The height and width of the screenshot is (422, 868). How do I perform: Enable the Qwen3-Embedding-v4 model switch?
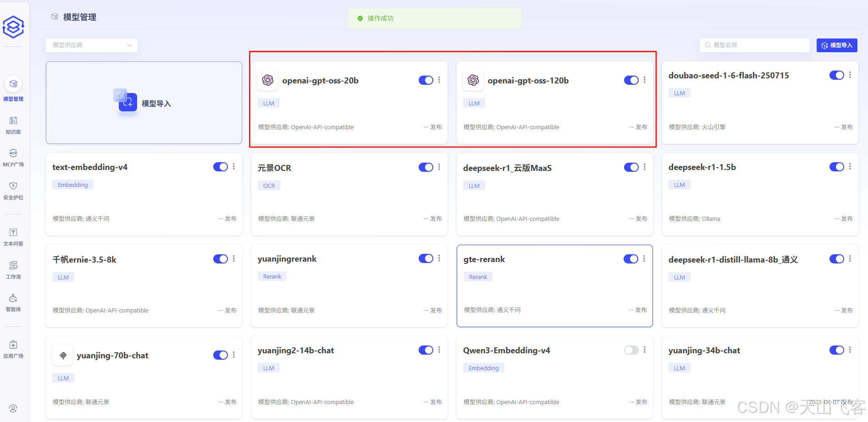click(x=631, y=350)
